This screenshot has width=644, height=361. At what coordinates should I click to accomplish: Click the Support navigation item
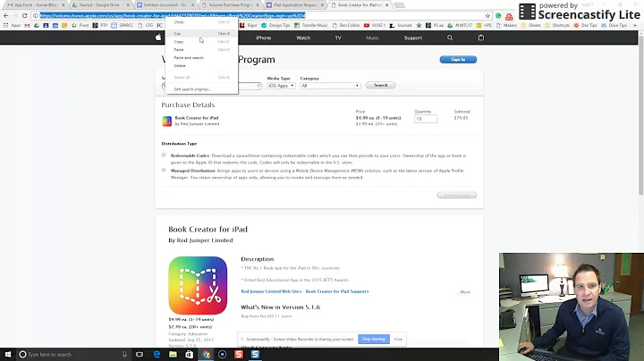[x=412, y=38]
